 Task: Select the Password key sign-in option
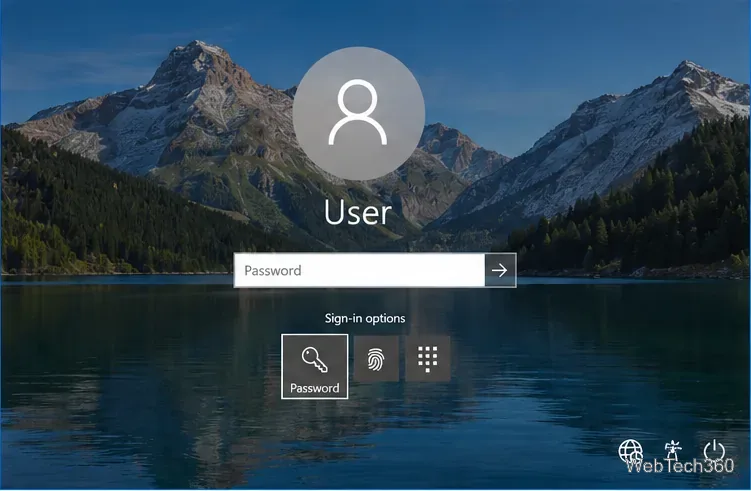(x=315, y=366)
